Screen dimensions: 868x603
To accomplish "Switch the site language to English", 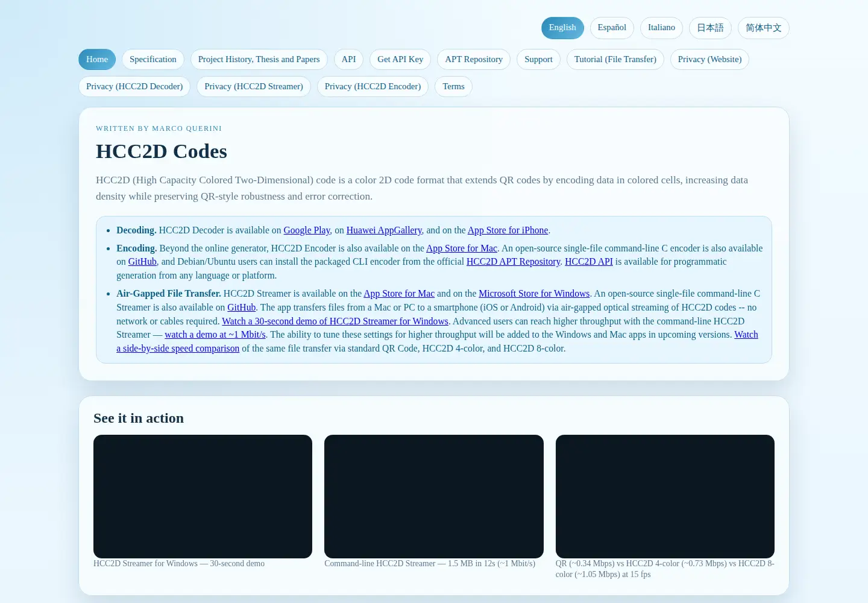I will point(562,28).
